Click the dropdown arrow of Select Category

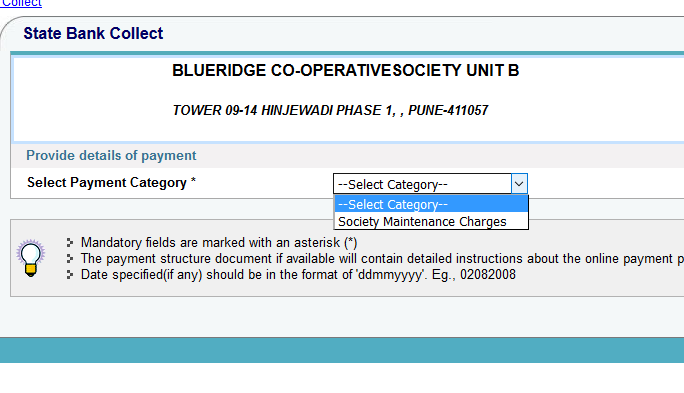click(x=519, y=184)
